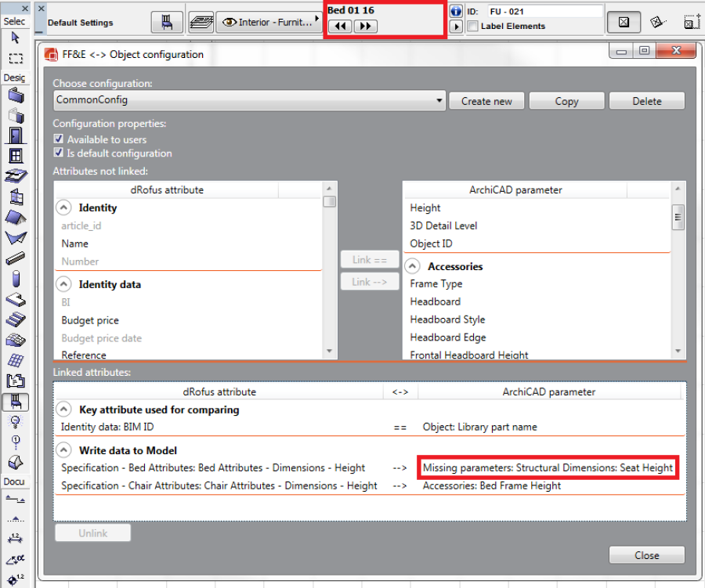The height and width of the screenshot is (588, 705).
Task: Click the chair icon settings button
Action: click(x=167, y=22)
